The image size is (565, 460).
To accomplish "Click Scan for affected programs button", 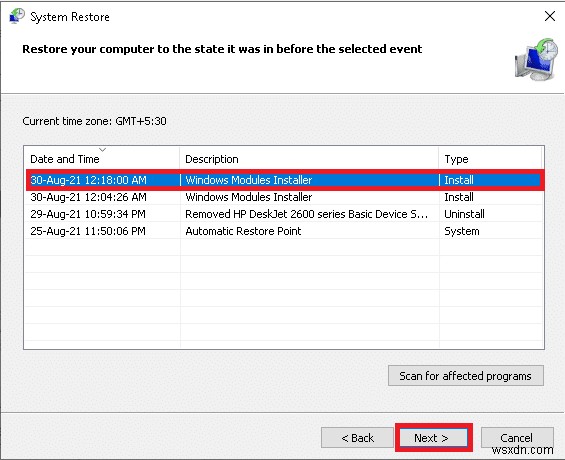I will [466, 376].
